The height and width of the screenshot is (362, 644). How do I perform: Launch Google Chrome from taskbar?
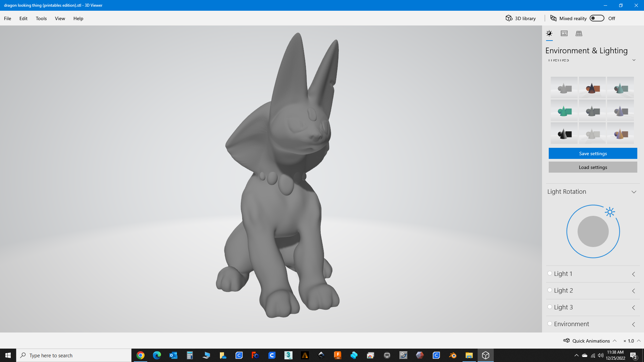tap(141, 355)
